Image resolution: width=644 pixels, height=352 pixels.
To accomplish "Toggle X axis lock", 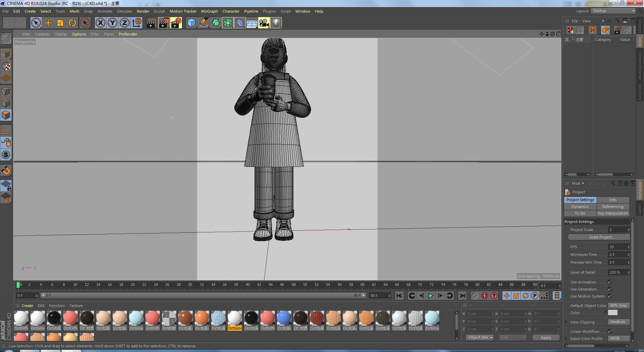I will [100, 23].
